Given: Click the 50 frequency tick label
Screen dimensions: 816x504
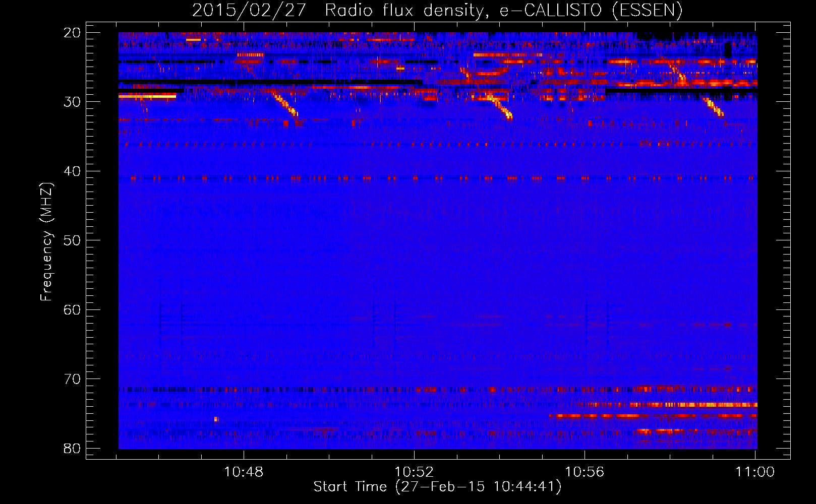Looking at the screenshot, I should [x=72, y=240].
